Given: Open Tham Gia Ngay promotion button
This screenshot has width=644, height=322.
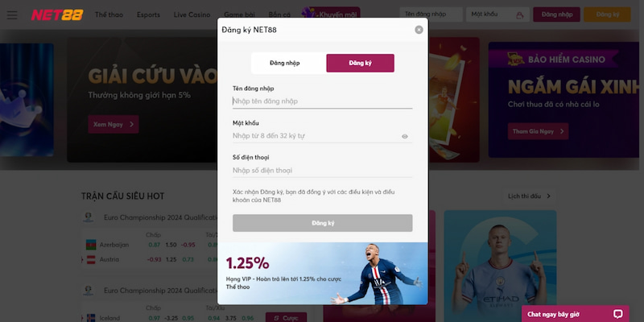Looking at the screenshot, I should tap(538, 131).
